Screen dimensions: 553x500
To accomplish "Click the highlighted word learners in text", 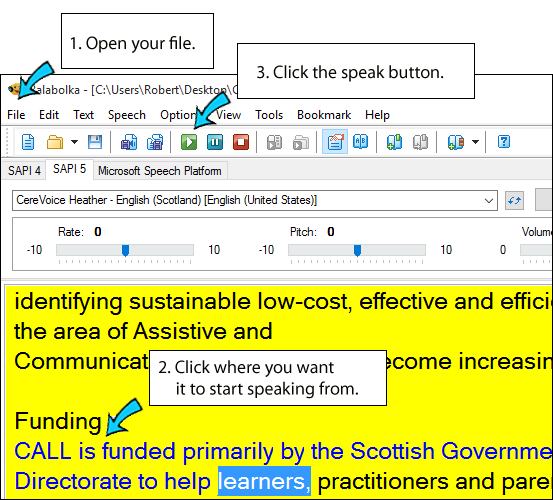I will pyautogui.click(x=264, y=481).
